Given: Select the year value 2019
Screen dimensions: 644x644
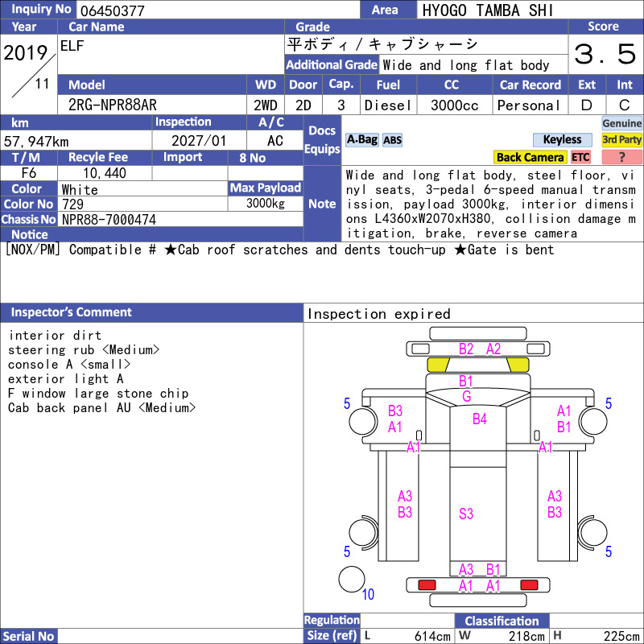Looking at the screenshot, I should (26, 53).
